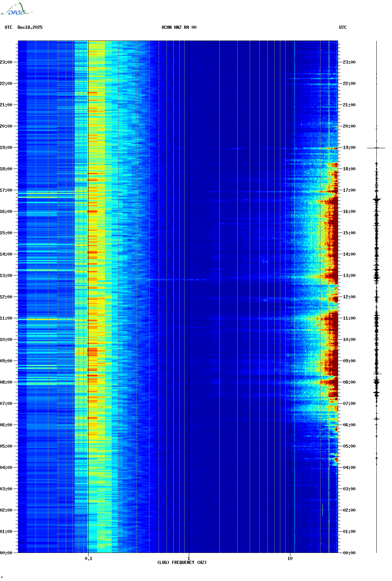Click the 10 Hz frequency axis label
Image resolution: width=392 pixels, height=581 pixels.
click(x=290, y=559)
